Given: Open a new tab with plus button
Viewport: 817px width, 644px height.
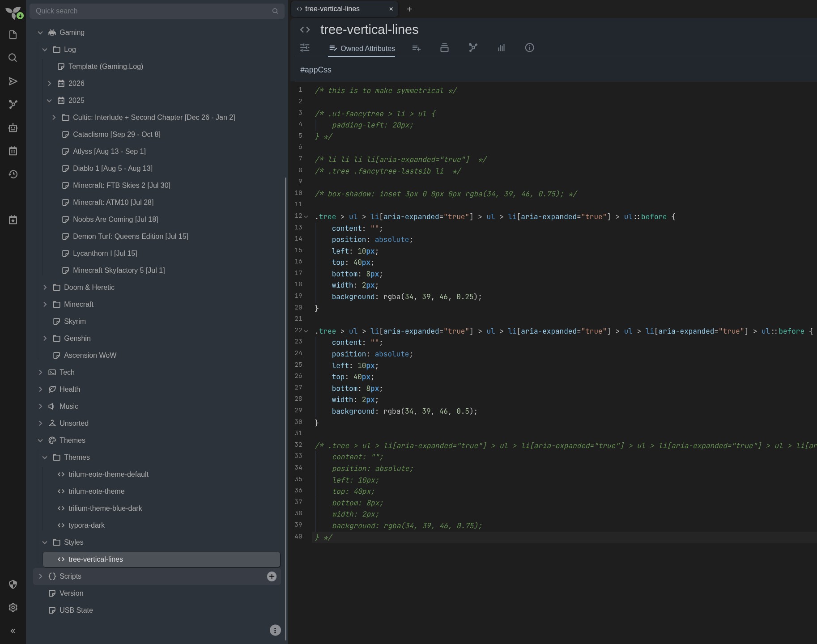Looking at the screenshot, I should pos(409,9).
